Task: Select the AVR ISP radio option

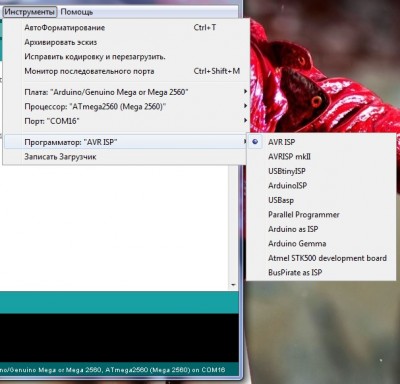Action: (321, 142)
